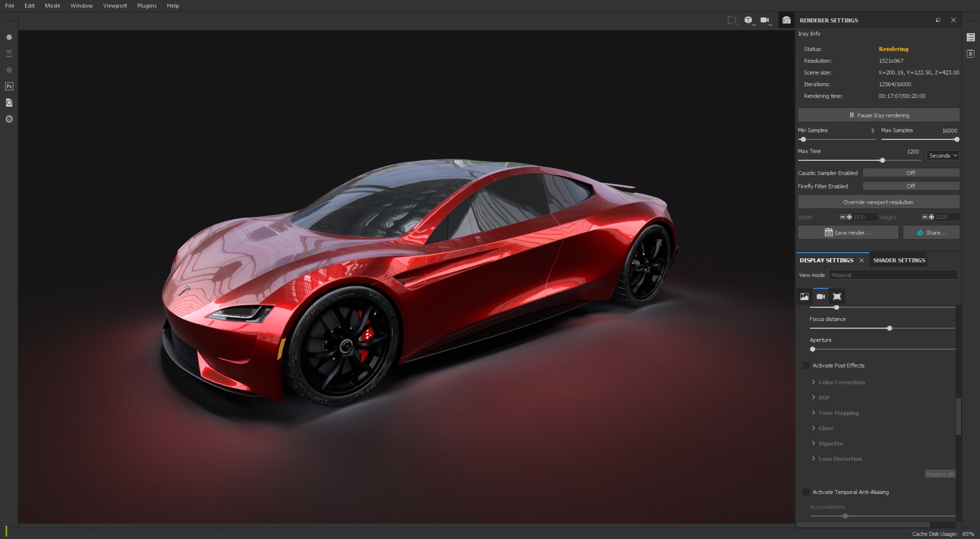Viewport: 980px width, 539px height.
Task: Open the Viewport menu
Action: tap(115, 6)
